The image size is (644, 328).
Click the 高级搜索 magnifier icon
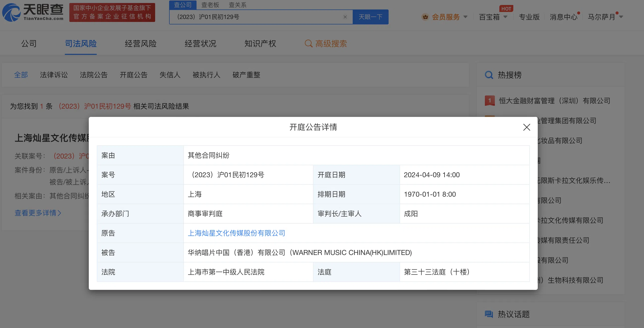[308, 43]
